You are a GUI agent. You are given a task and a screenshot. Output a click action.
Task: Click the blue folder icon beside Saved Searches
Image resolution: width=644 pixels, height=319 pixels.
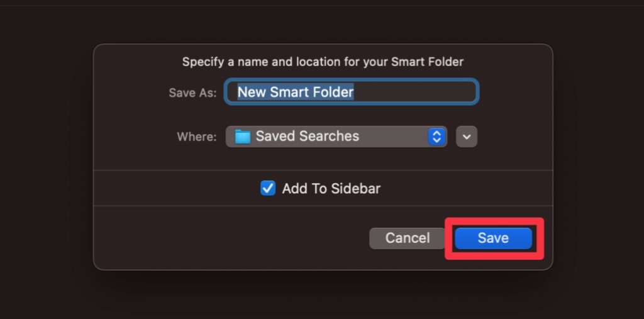(x=243, y=137)
